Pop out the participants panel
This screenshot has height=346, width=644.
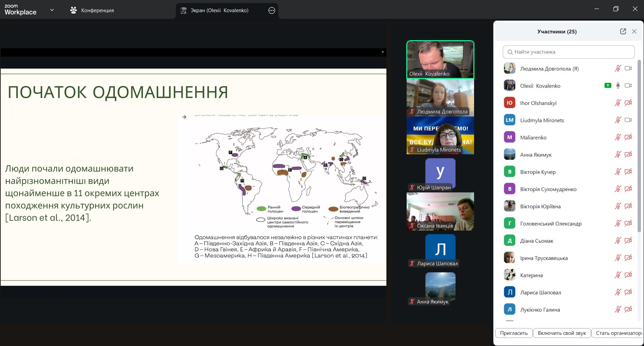(x=623, y=31)
